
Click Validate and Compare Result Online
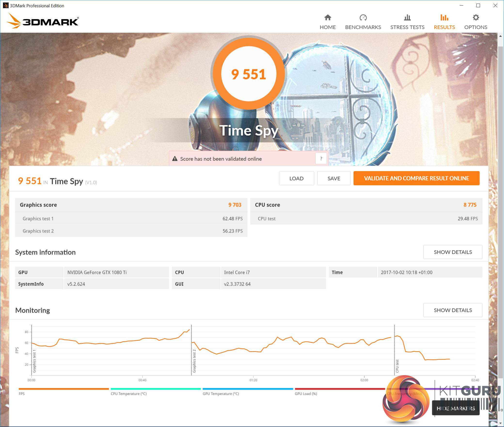(416, 178)
